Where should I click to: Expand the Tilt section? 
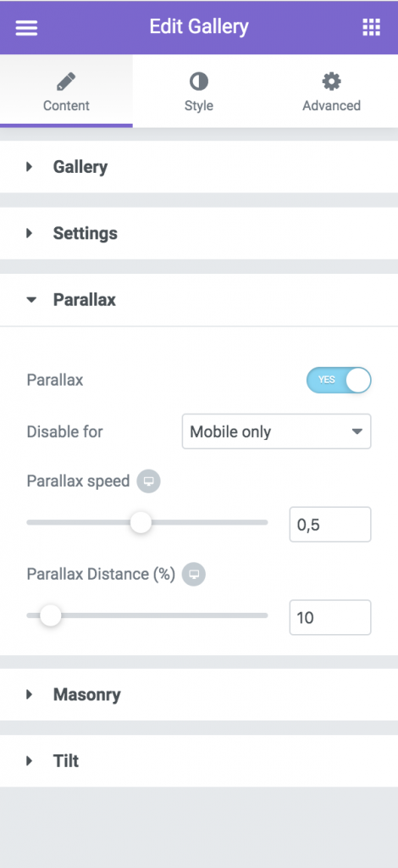[x=199, y=760]
